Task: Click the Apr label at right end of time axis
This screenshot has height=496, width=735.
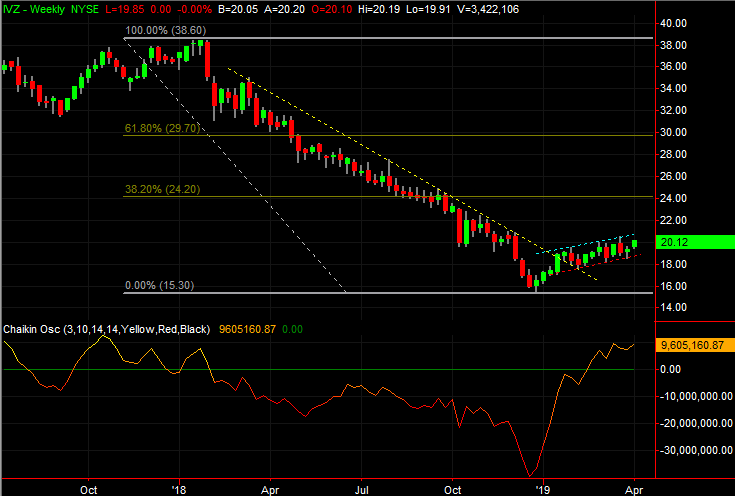Action: pyautogui.click(x=634, y=490)
